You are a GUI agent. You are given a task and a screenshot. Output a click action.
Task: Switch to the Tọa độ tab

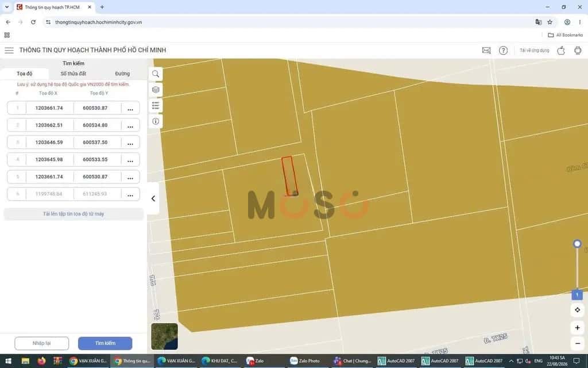pos(24,74)
